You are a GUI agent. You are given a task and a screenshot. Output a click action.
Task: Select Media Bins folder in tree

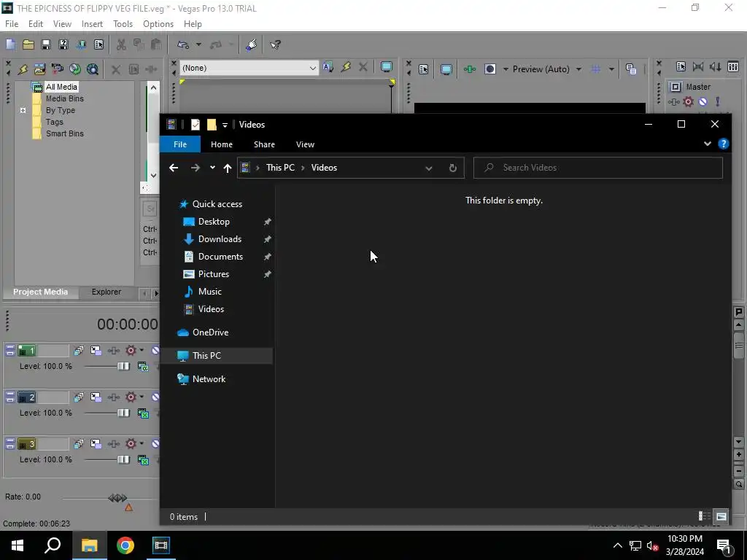(65, 98)
